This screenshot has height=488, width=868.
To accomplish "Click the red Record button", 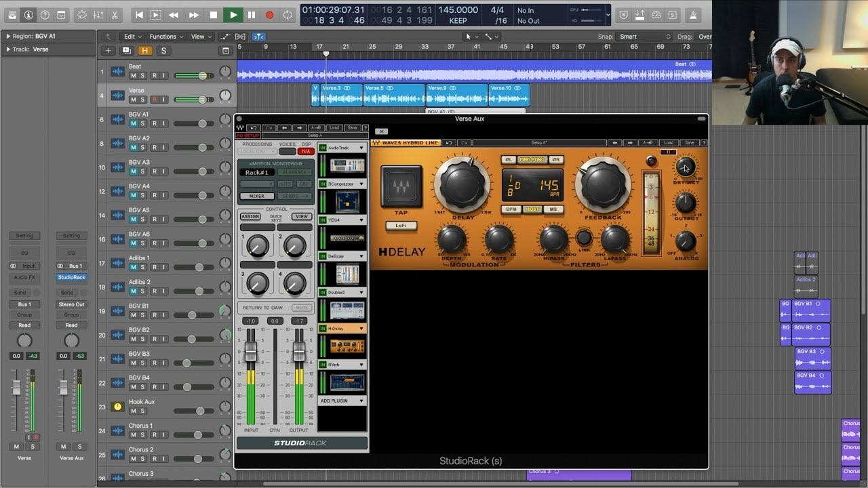I will point(269,14).
